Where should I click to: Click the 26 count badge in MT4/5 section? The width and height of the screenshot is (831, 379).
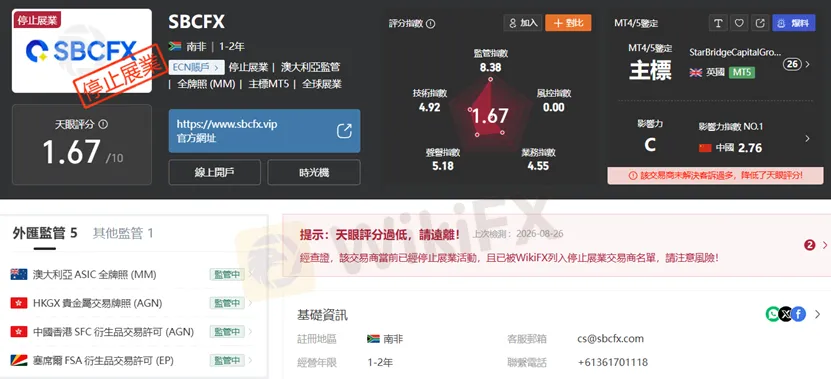pos(792,64)
